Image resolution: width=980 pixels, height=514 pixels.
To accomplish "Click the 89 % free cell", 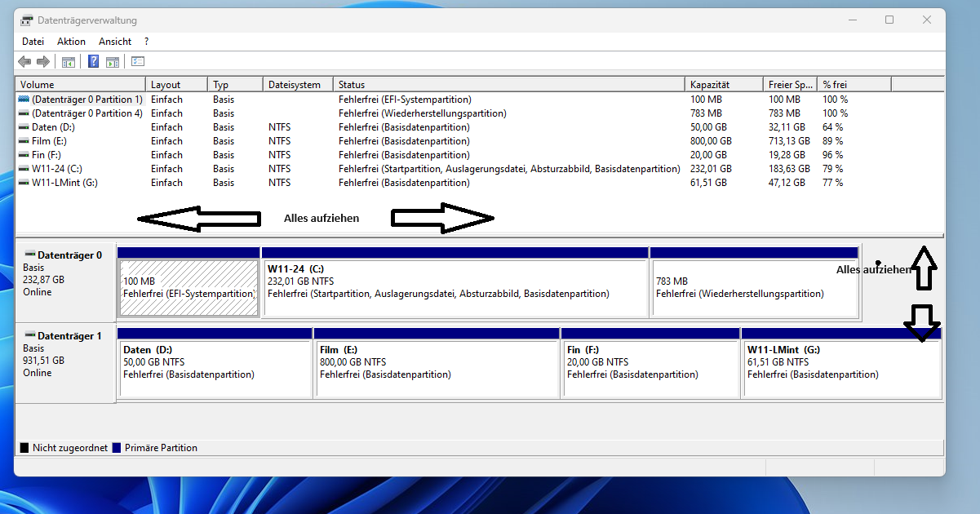I will coord(832,141).
